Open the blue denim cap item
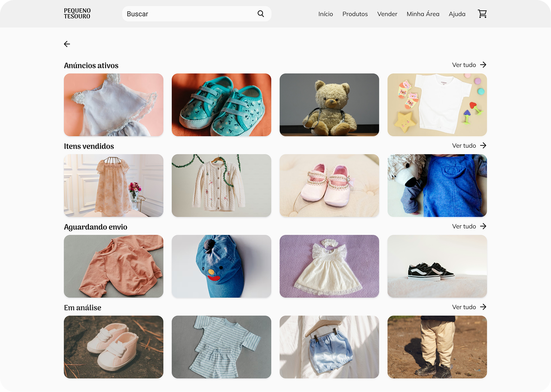 [221, 266]
